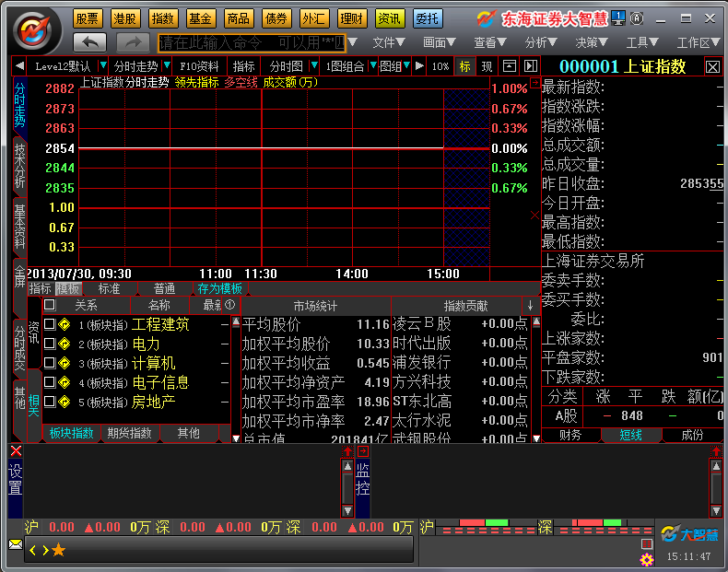This screenshot has width=728, height=572.
Task: Click the monitor icon beside the 东海证券大智慧 title
Action: [x=618, y=18]
